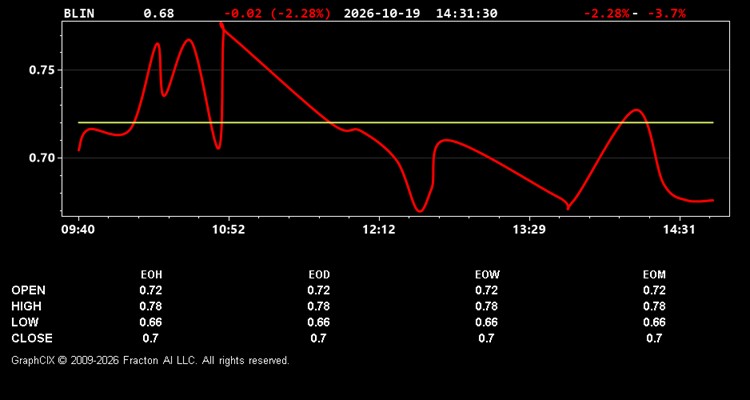Click the EOD column header
750x400 pixels.
[319, 275]
